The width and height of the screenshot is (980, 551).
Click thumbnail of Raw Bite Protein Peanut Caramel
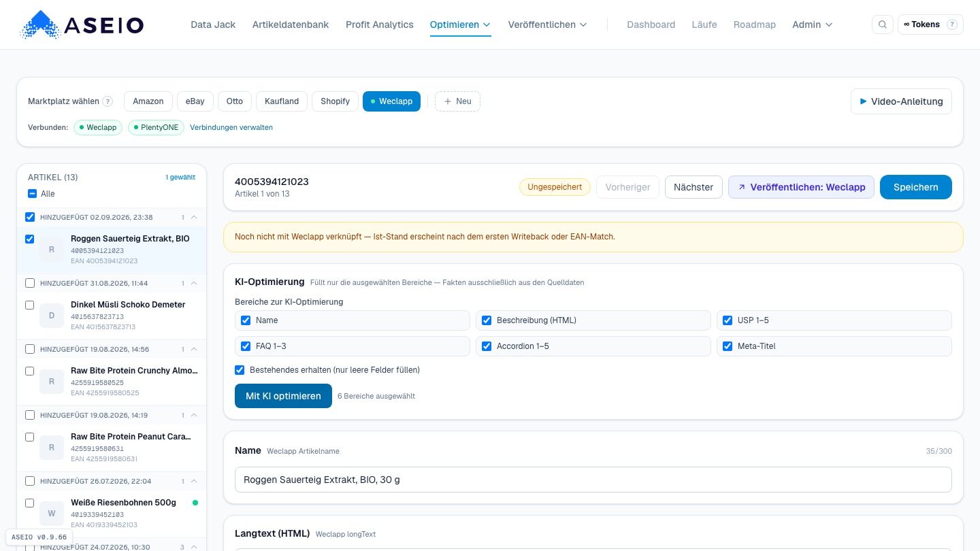tap(52, 448)
